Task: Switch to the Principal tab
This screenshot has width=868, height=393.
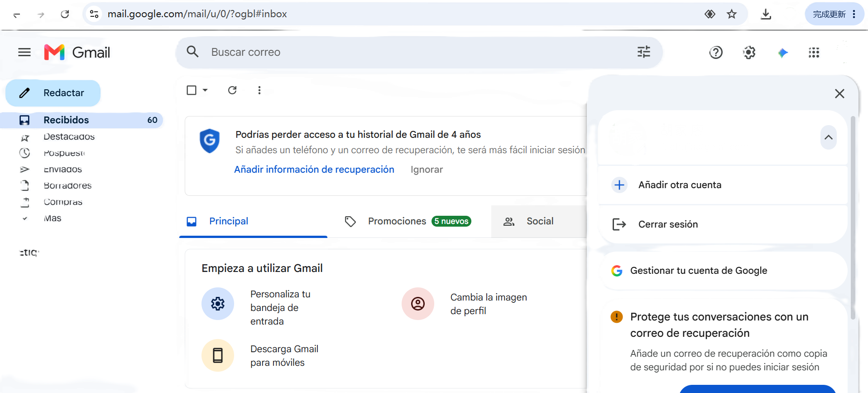Action: (x=253, y=221)
